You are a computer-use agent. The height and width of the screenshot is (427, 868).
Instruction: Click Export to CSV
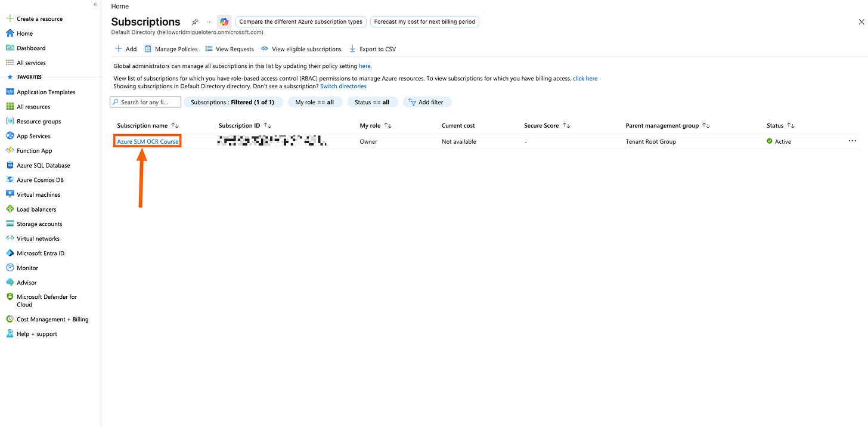coord(373,49)
